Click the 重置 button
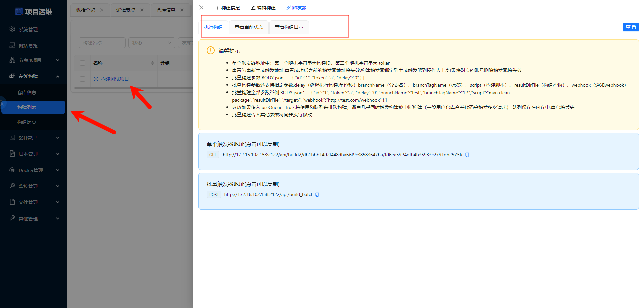This screenshot has width=644, height=308. 631,27
